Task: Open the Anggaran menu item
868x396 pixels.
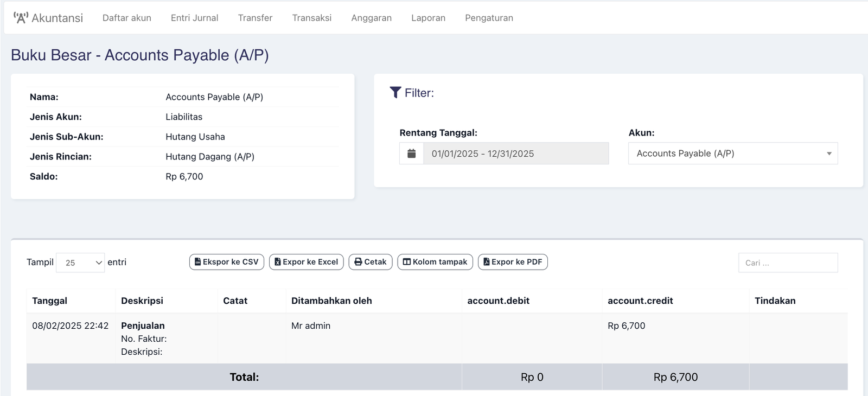Action: click(371, 18)
